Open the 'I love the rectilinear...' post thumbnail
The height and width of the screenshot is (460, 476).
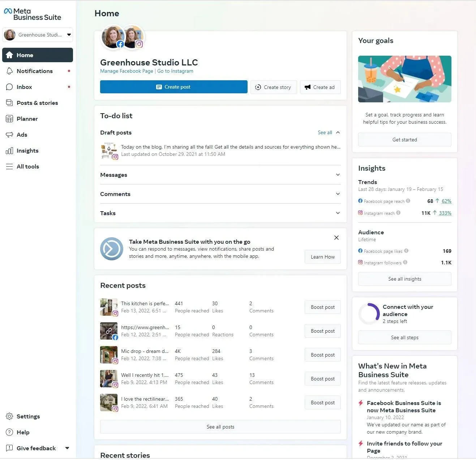coord(109,402)
